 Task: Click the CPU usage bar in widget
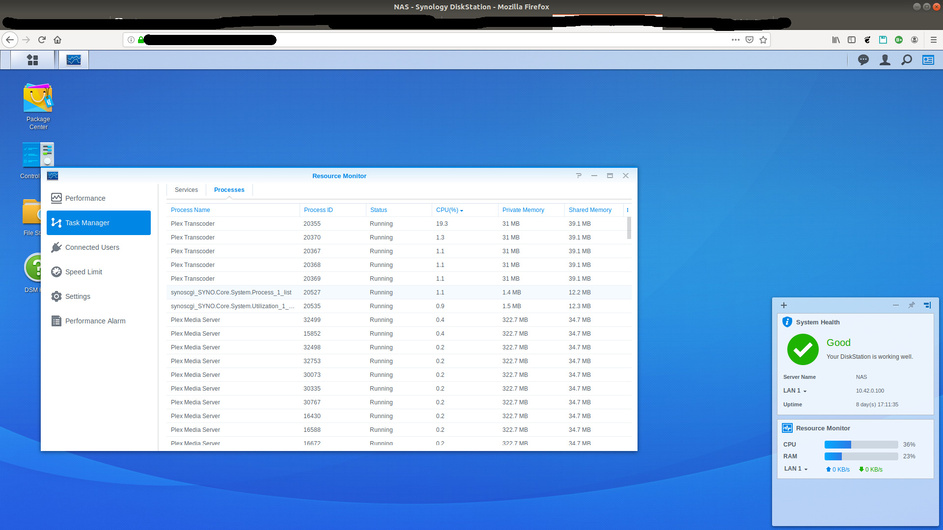(861, 445)
